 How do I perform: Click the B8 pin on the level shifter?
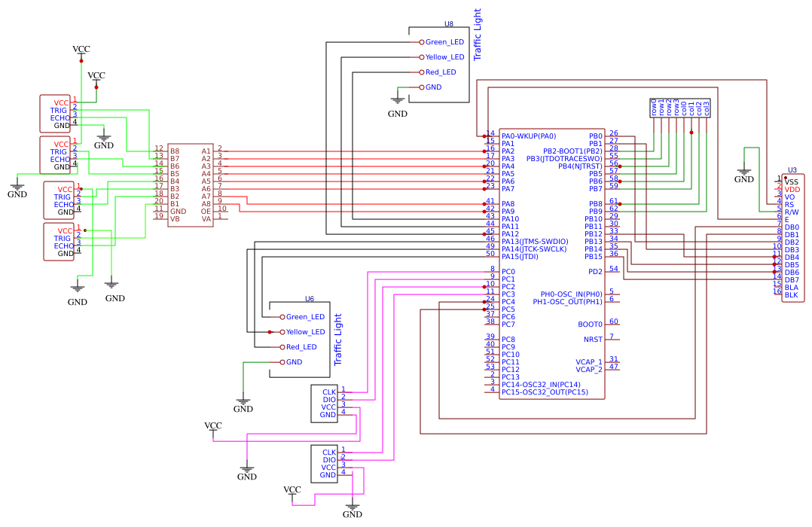pyautogui.click(x=175, y=151)
